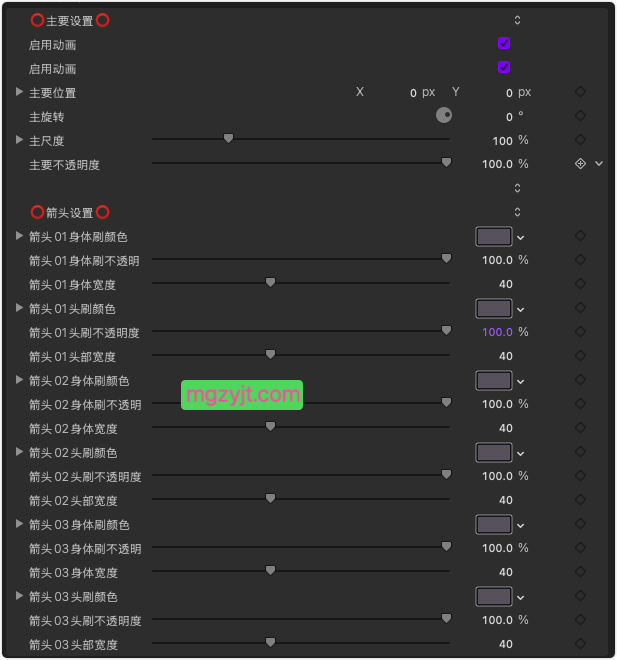617x660 pixels.
Task: Add keyframe for 箭头 01 头部宽度
Action: point(580,356)
